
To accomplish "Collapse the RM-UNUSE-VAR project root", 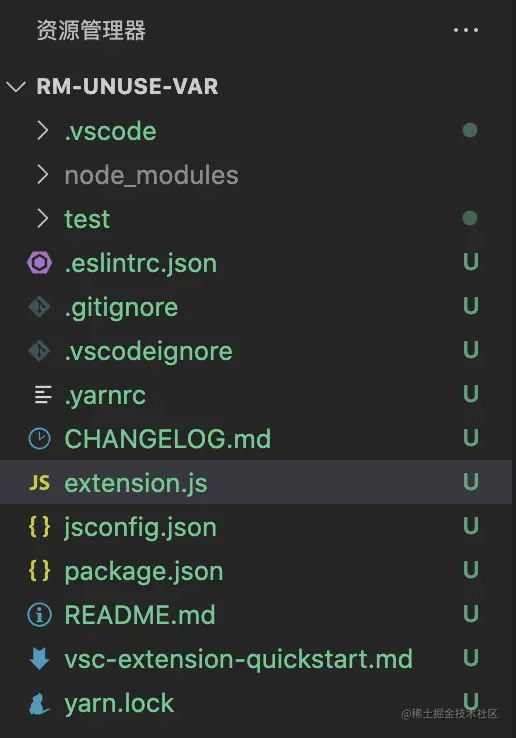I will pyautogui.click(x=16, y=87).
